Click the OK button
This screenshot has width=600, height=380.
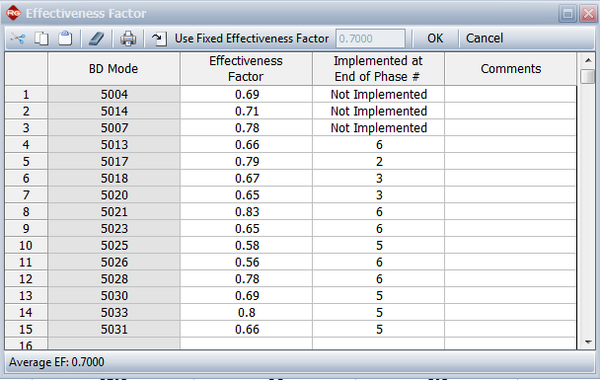pyautogui.click(x=435, y=38)
